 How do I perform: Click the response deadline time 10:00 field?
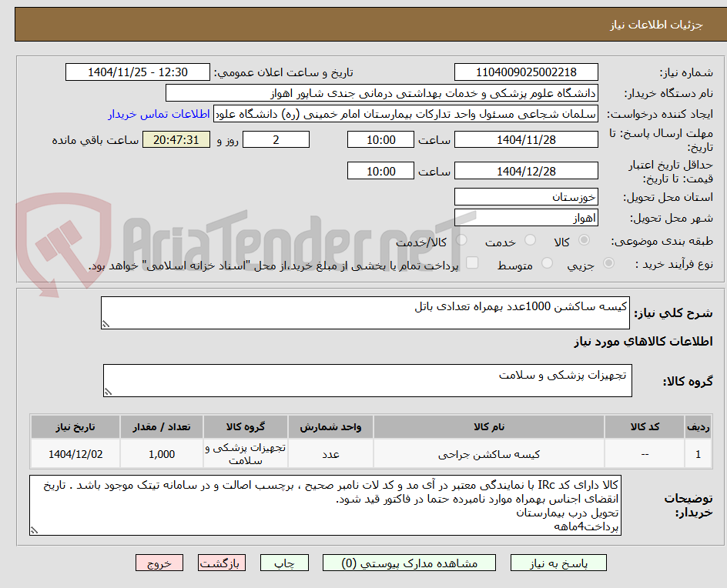[380, 139]
